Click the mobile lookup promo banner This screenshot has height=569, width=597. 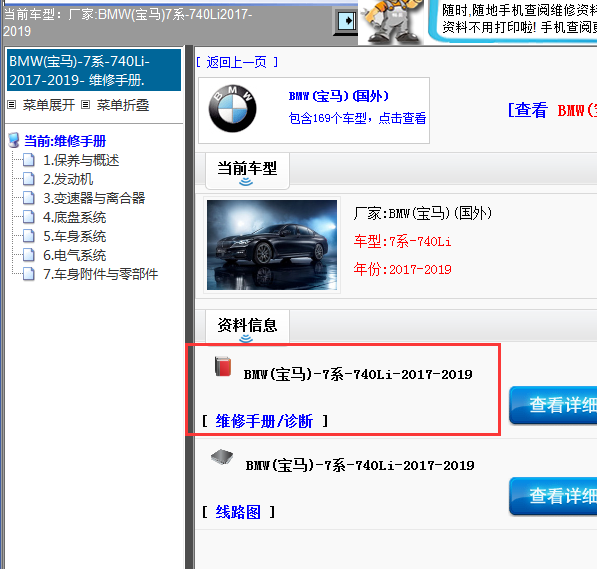513,20
